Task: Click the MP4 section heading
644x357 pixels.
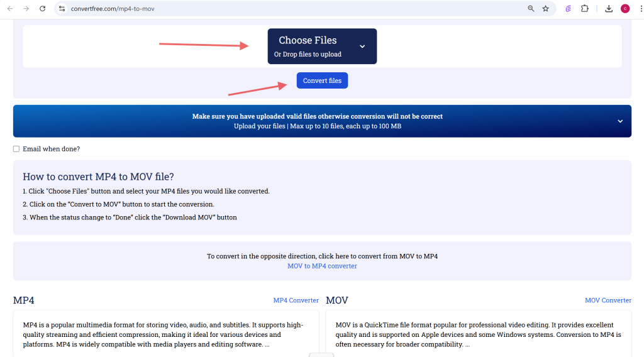Action: (x=23, y=300)
